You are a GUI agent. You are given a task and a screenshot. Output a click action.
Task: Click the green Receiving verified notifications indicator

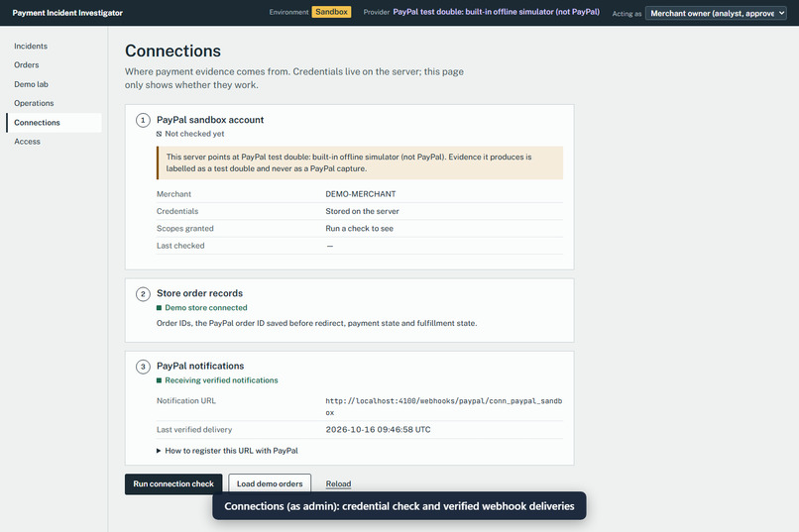(159, 380)
